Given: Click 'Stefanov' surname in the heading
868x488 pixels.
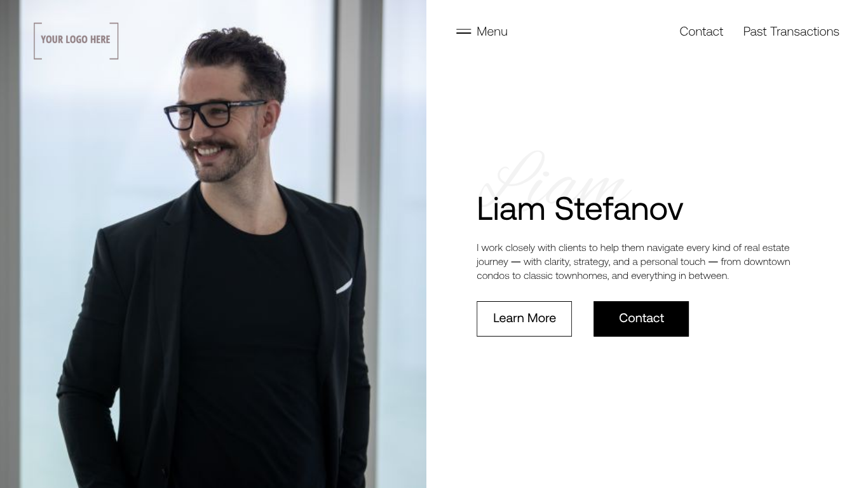Looking at the screenshot, I should coord(619,209).
